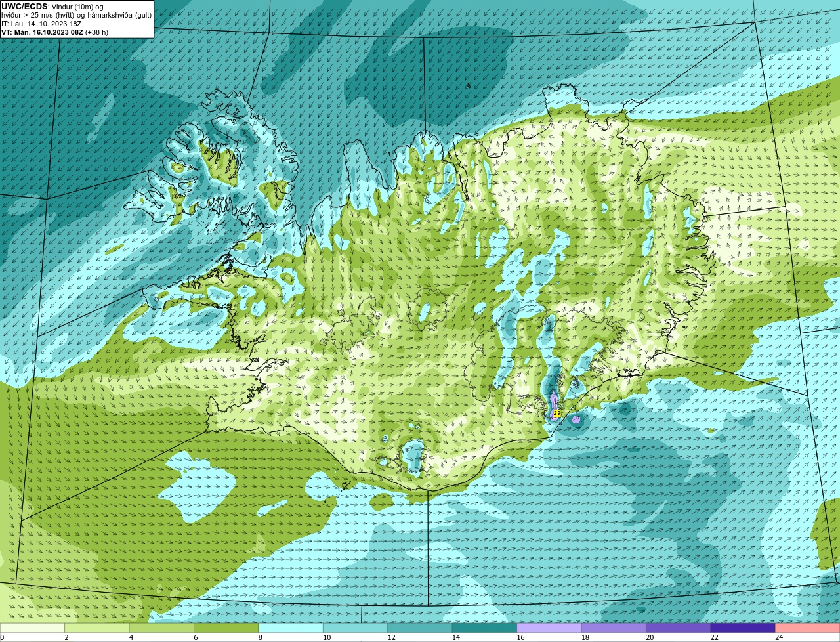Click the legend label '8'
The image size is (840, 642).
(x=260, y=637)
